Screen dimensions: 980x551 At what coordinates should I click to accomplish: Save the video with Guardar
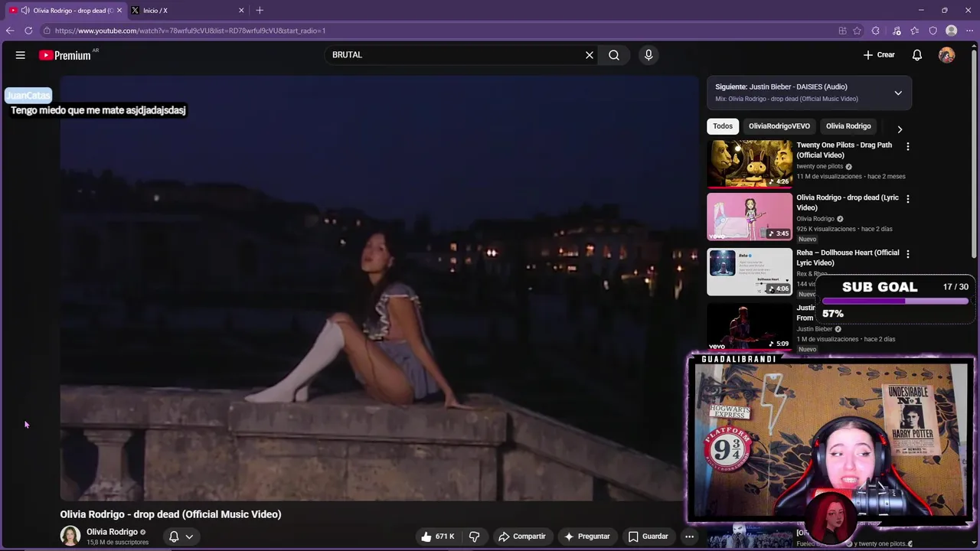coord(648,536)
